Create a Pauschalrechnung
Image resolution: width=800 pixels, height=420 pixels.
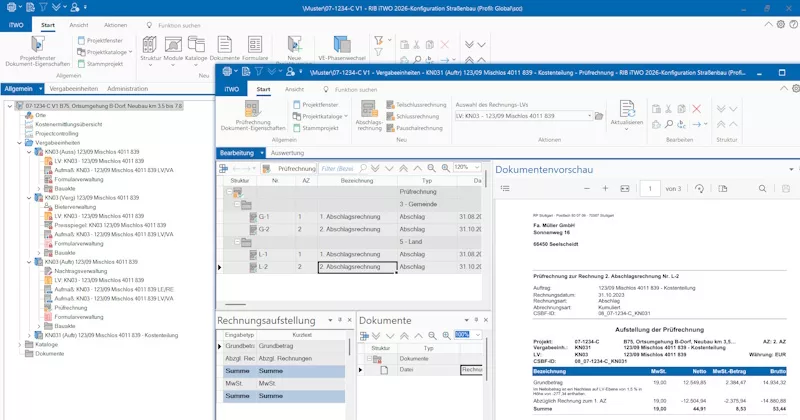414,128
